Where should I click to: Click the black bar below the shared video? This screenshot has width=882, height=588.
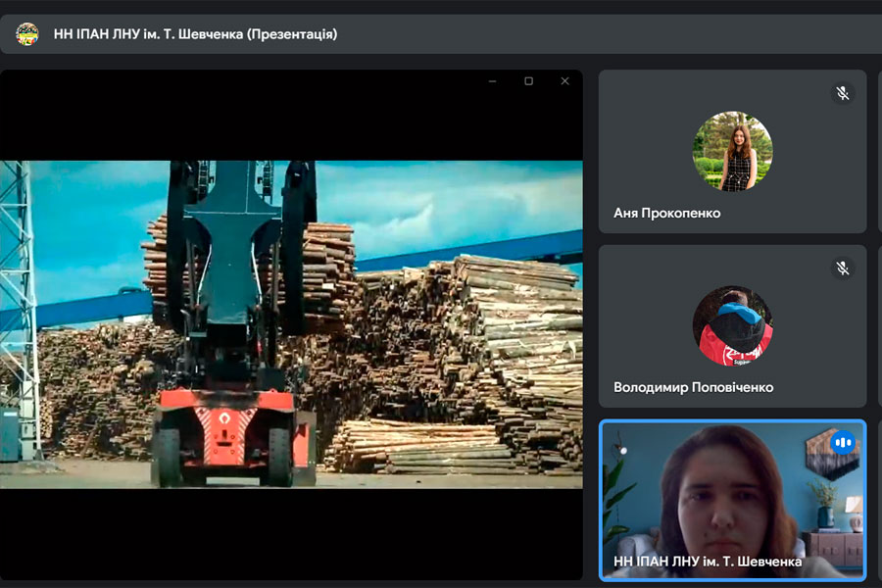point(291,534)
